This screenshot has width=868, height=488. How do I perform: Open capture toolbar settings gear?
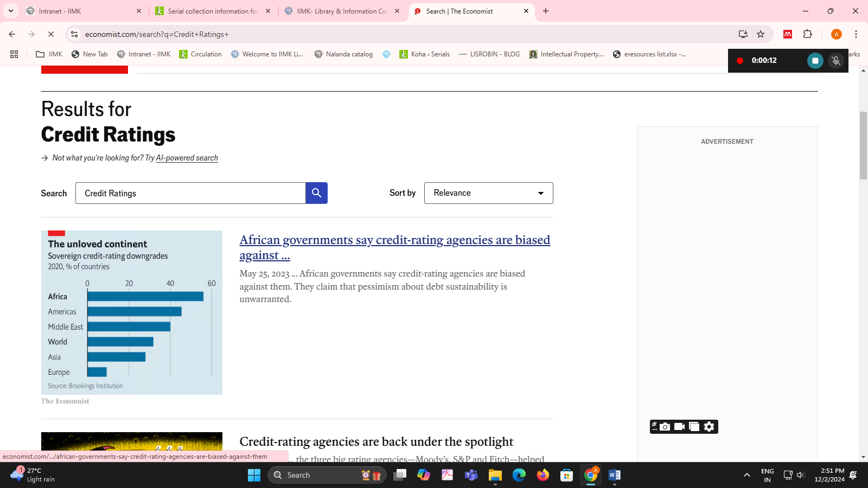point(709,427)
